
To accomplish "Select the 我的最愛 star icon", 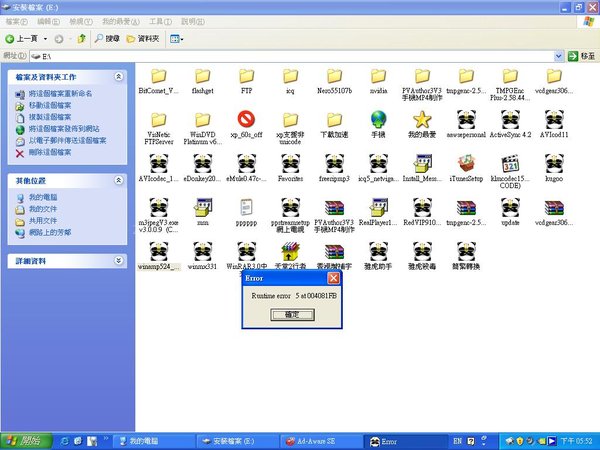I will (422, 120).
